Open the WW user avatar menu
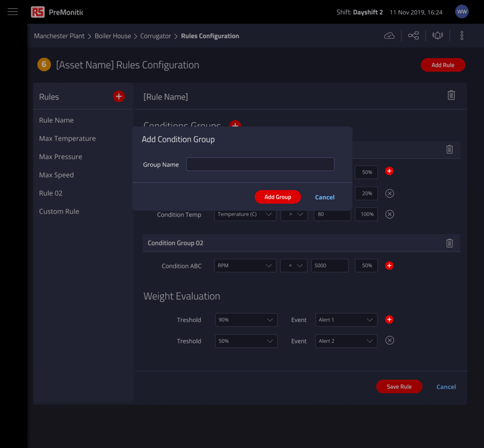484x448 pixels. click(x=461, y=12)
